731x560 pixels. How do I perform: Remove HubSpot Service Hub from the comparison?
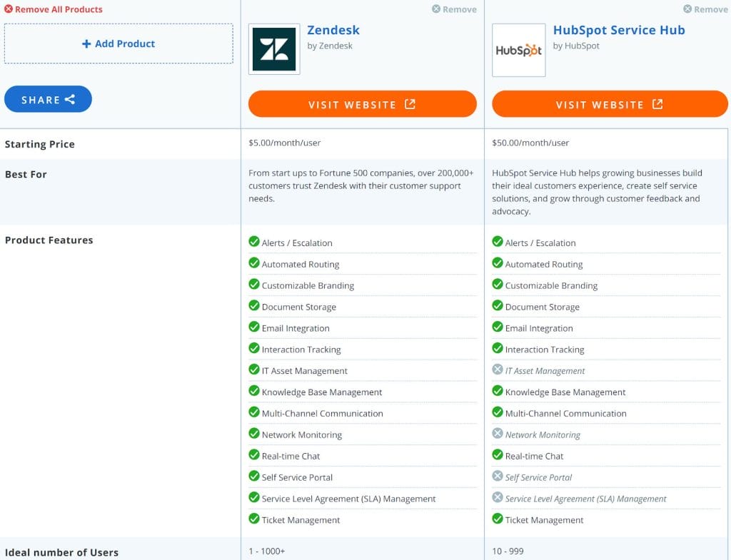(x=705, y=9)
